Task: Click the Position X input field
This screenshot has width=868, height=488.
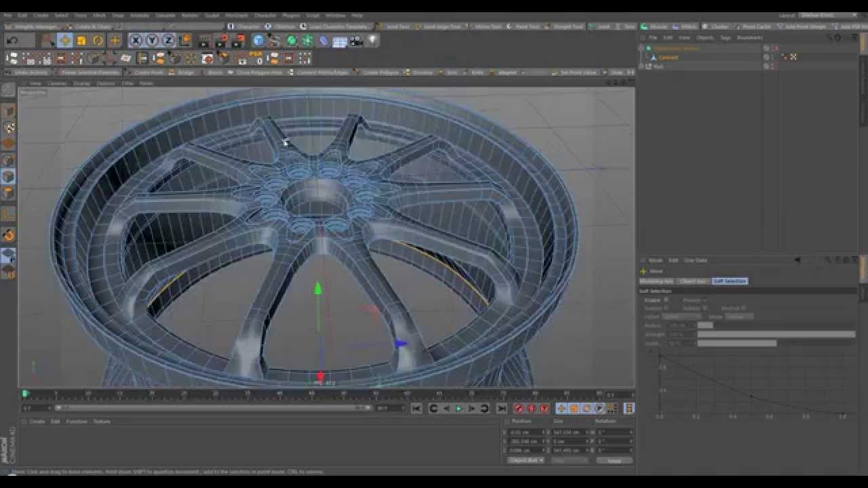Action: [x=526, y=432]
